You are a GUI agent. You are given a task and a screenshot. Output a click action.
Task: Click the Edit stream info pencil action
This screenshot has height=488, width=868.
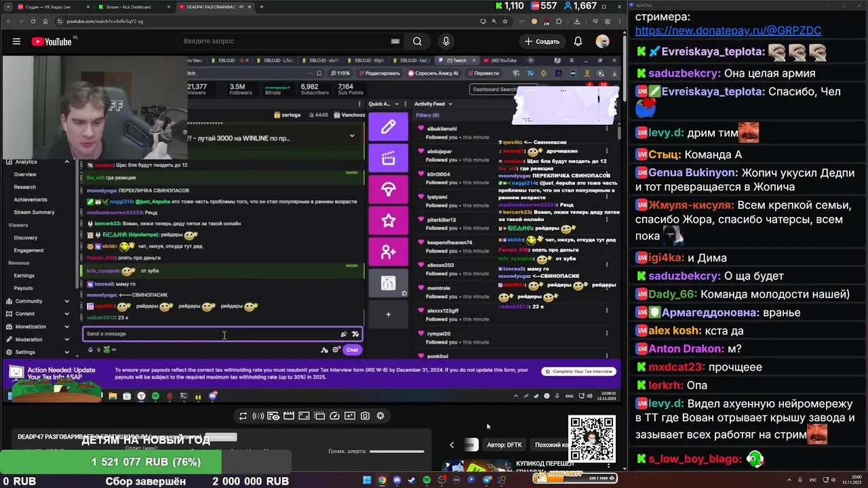tap(388, 127)
